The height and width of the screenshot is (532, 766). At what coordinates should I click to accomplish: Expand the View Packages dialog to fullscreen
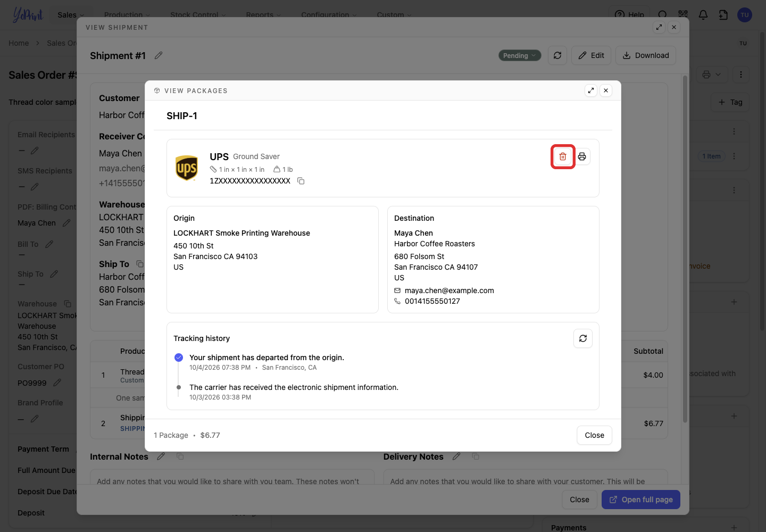(x=591, y=90)
